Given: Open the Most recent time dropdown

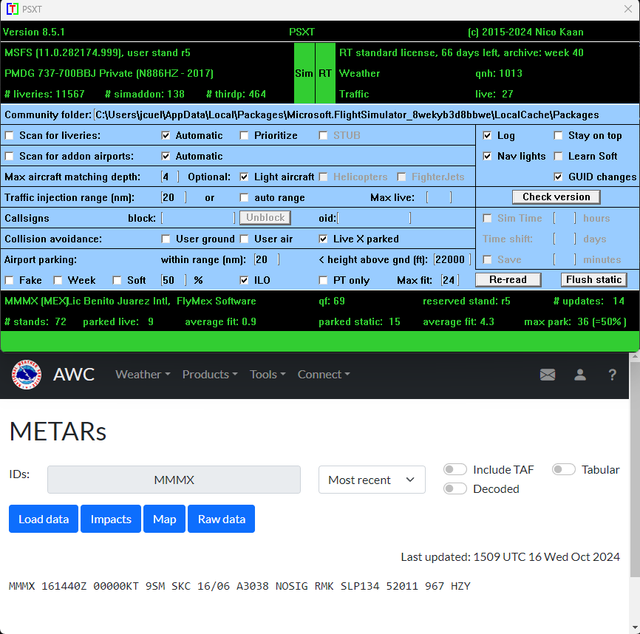Looking at the screenshot, I should tap(372, 480).
